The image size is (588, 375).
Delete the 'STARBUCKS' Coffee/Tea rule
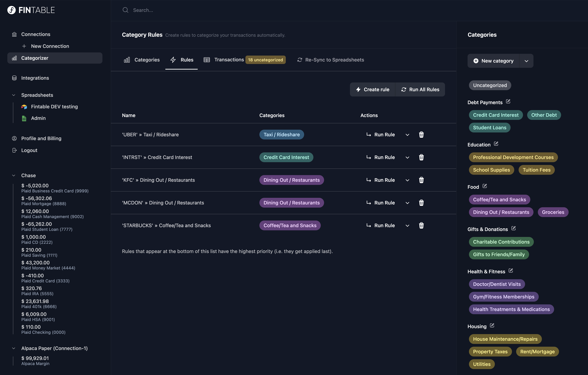421,225
